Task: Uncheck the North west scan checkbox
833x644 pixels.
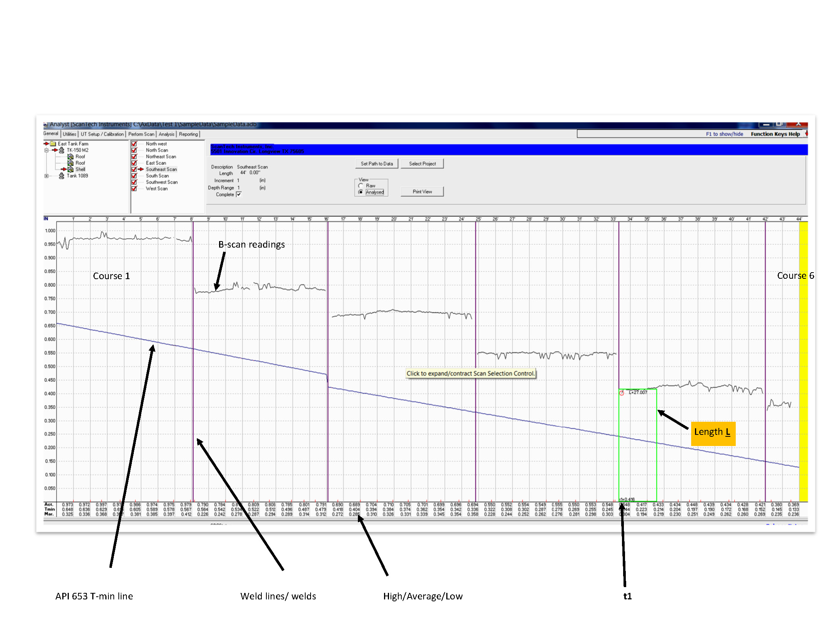Action: click(134, 144)
